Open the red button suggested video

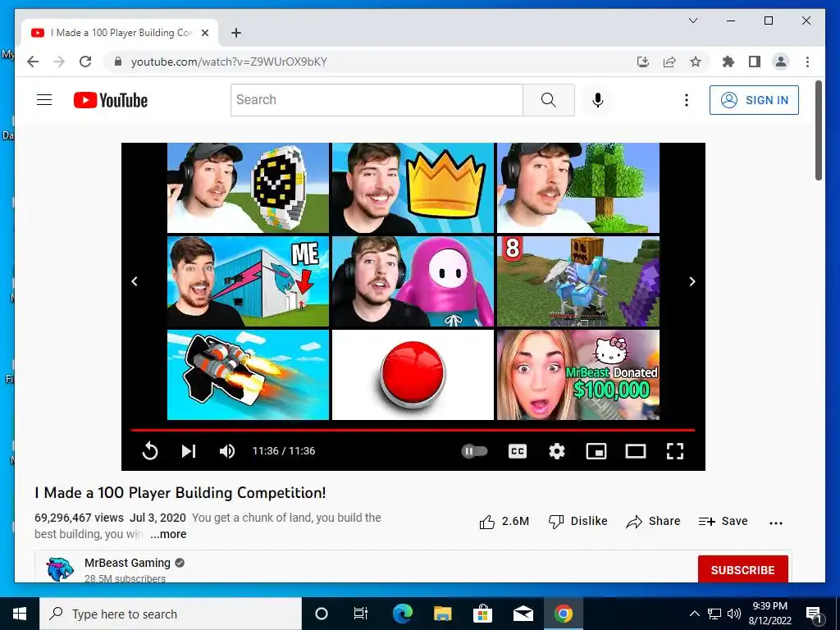click(x=413, y=374)
